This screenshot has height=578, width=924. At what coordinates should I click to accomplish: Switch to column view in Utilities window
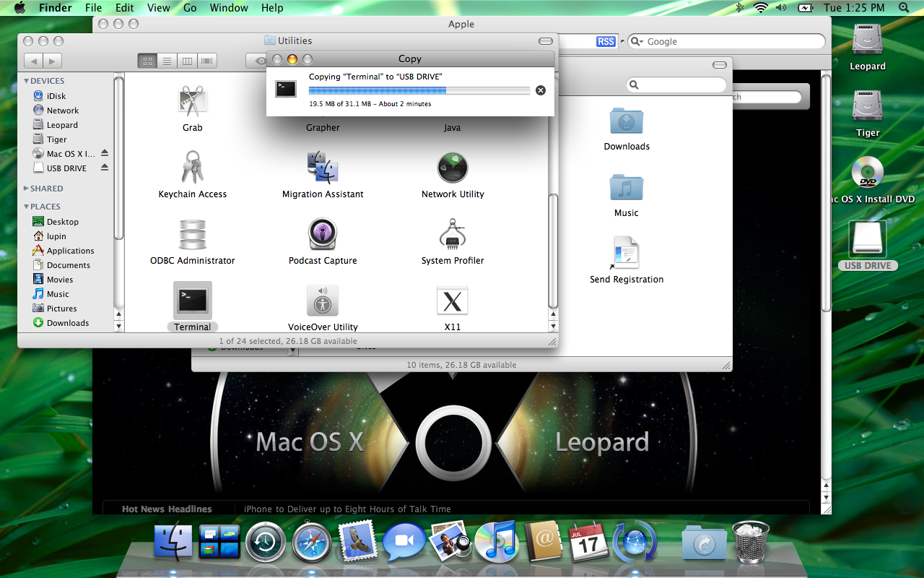[187, 61]
